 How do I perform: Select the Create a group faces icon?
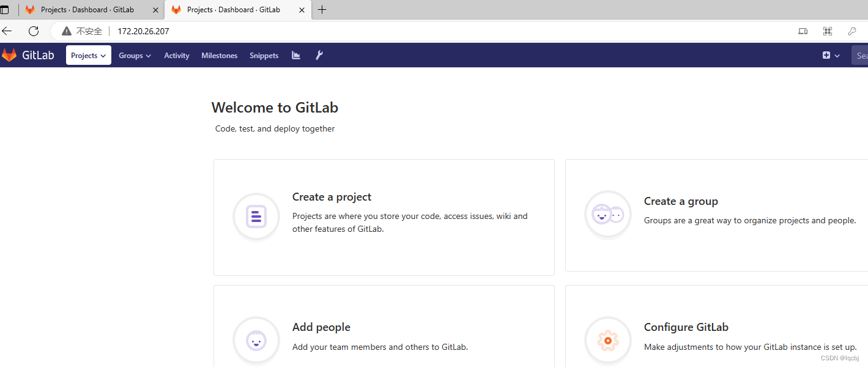click(x=607, y=214)
